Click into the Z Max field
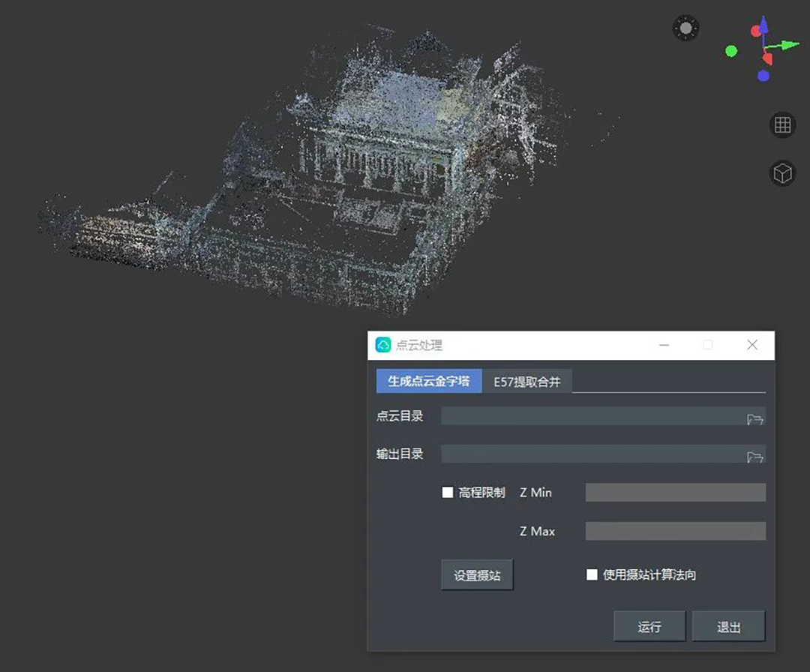The image size is (810, 672). point(675,531)
